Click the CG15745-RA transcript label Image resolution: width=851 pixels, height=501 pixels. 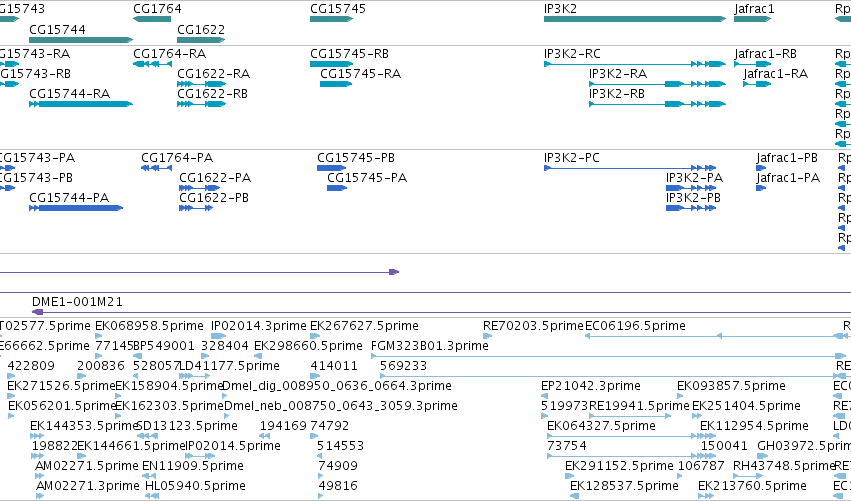360,73
